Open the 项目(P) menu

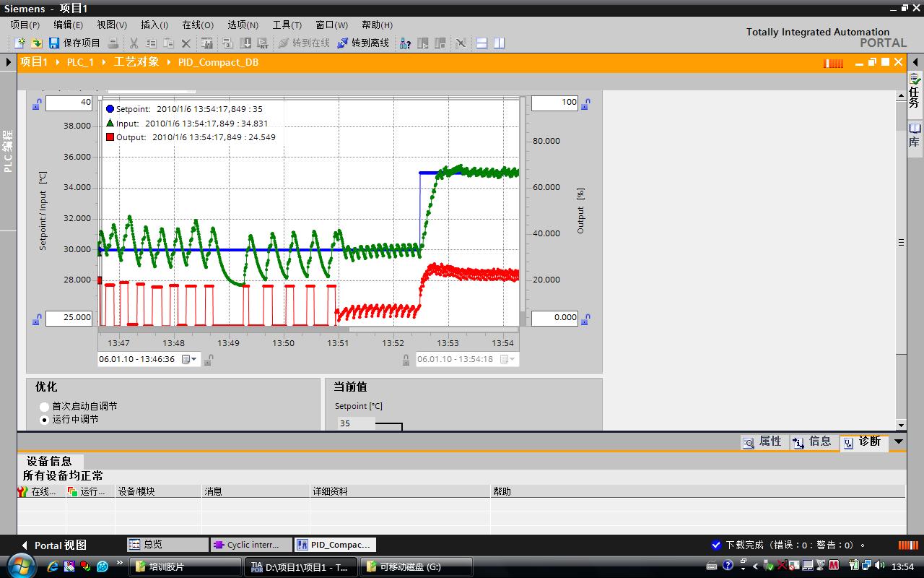(x=25, y=25)
